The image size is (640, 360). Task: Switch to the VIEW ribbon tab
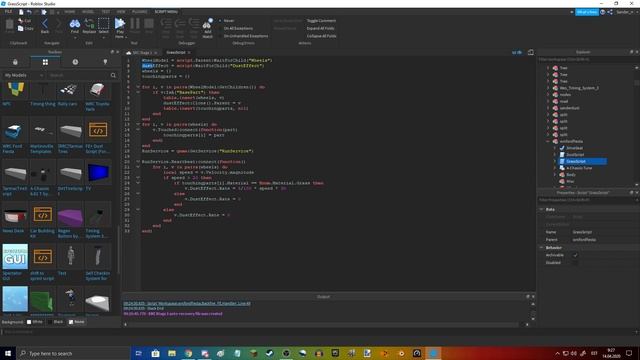point(121,12)
